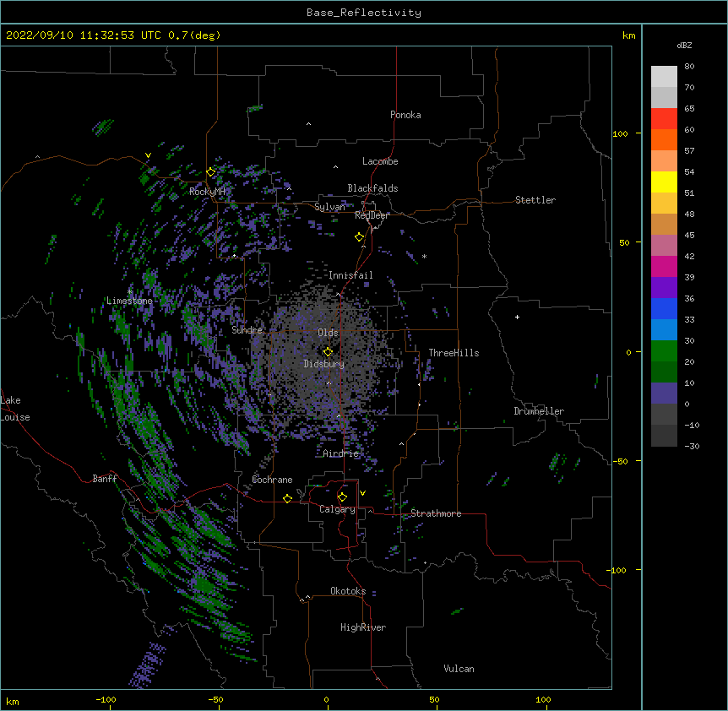Image resolution: width=728 pixels, height=711 pixels.
Task: Select the Cochrane map label
Action: click(272, 480)
